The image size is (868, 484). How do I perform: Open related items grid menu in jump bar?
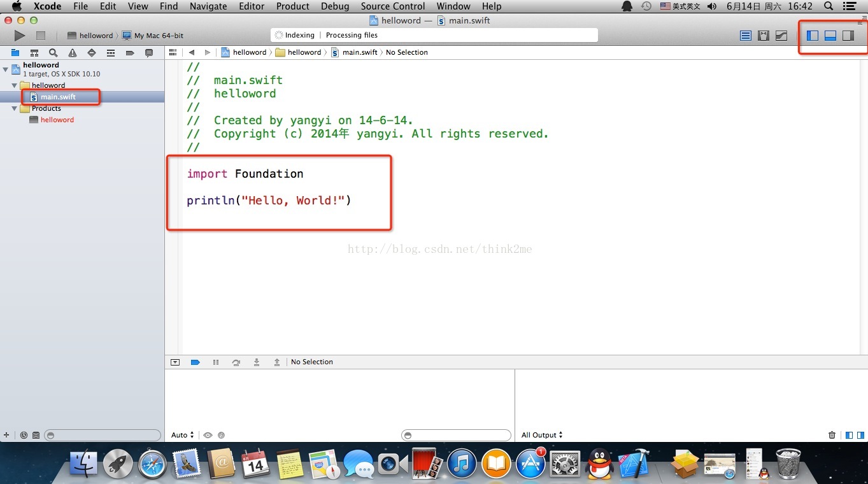click(173, 52)
